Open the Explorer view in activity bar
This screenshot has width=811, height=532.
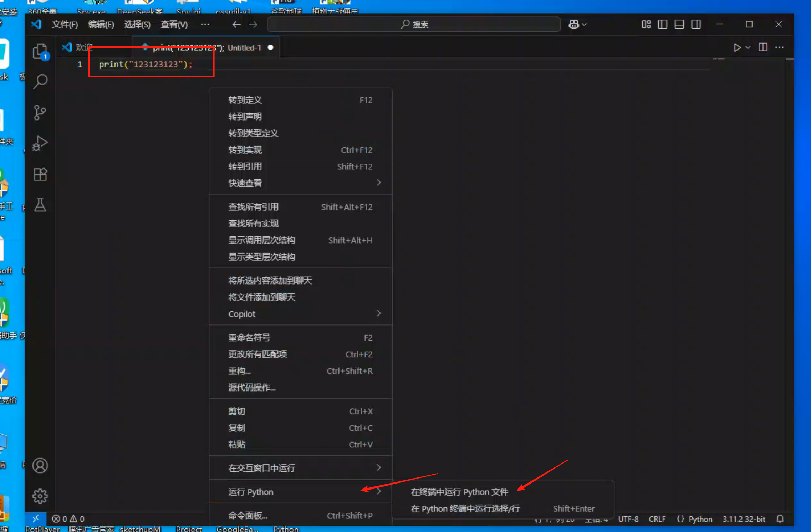coord(40,52)
